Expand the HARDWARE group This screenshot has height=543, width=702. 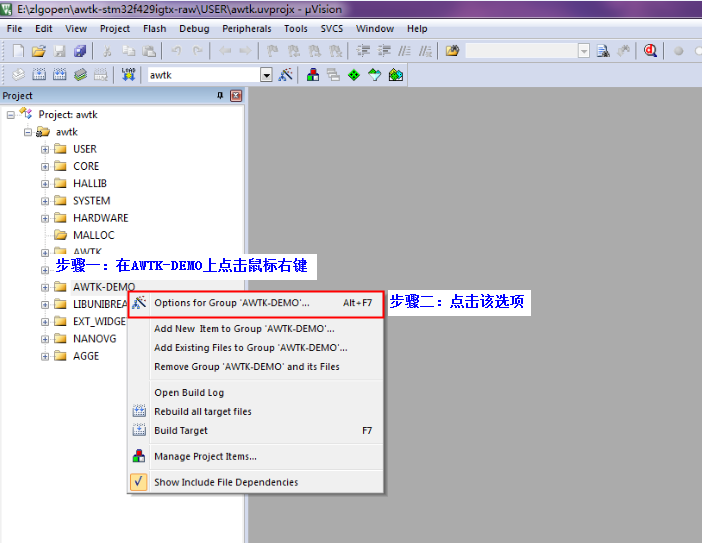pyautogui.click(x=45, y=218)
